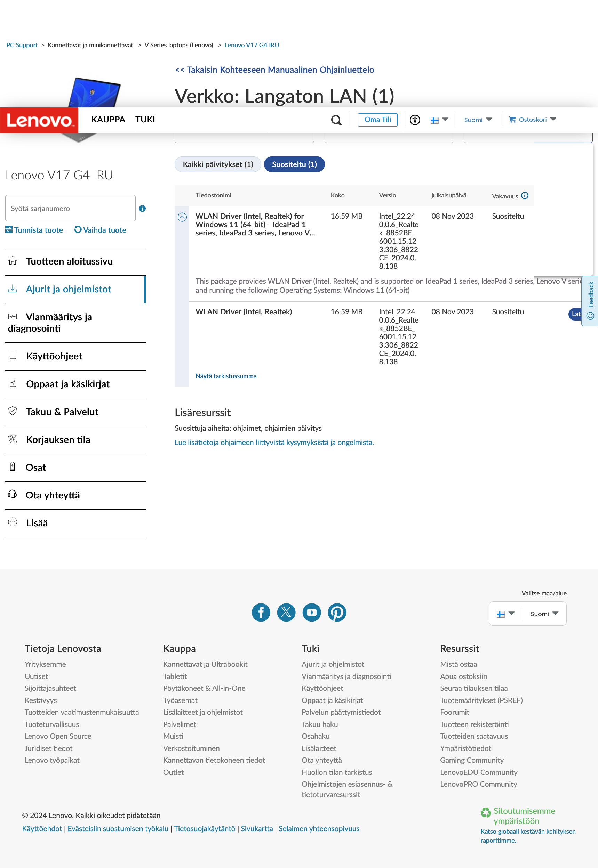This screenshot has height=868, width=598.
Task: Open Lenovo's Facebook page icon
Action: pyautogui.click(x=261, y=613)
